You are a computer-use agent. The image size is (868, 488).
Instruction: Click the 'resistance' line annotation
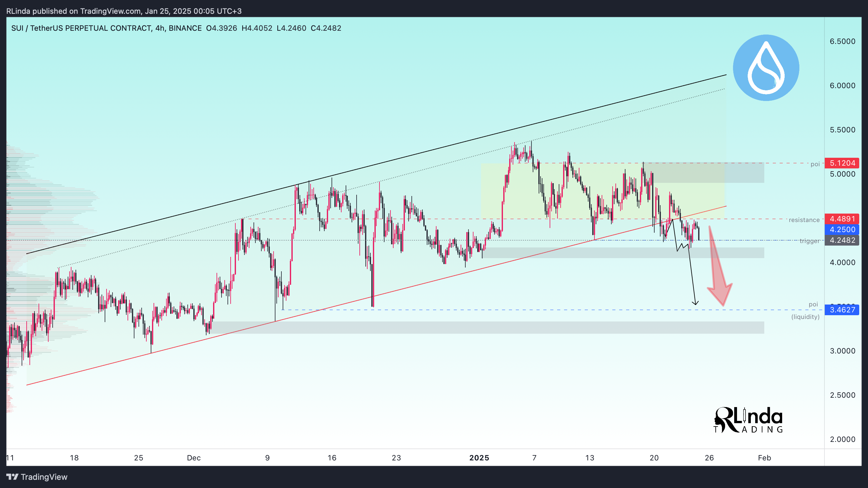point(804,220)
